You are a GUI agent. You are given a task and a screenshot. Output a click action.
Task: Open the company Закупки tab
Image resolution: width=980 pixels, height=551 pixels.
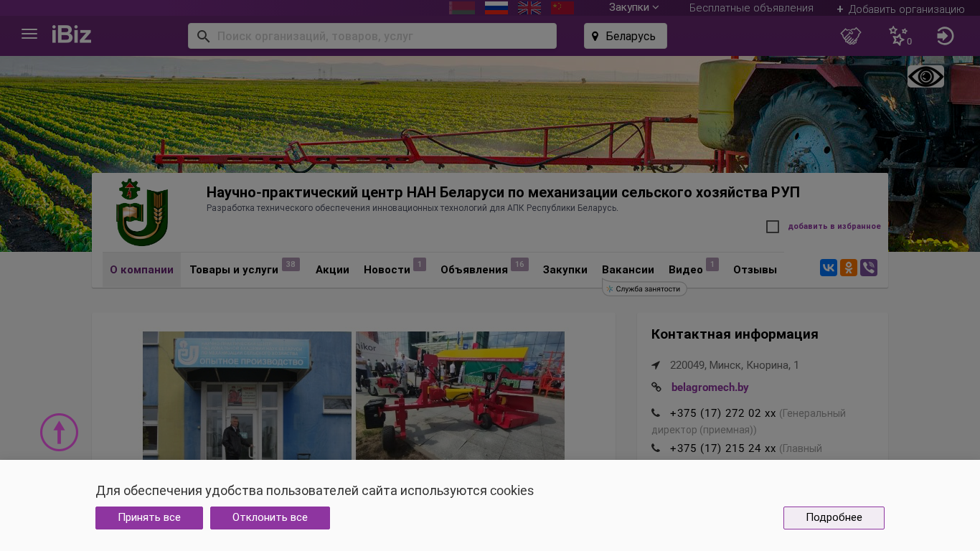(565, 270)
